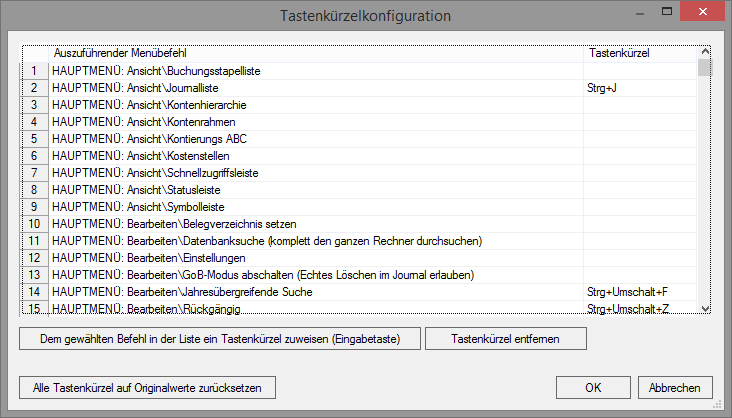Image resolution: width=732 pixels, height=418 pixels.
Task: Maximize the Tastenkürzelkonfiguration window
Action: (667, 12)
